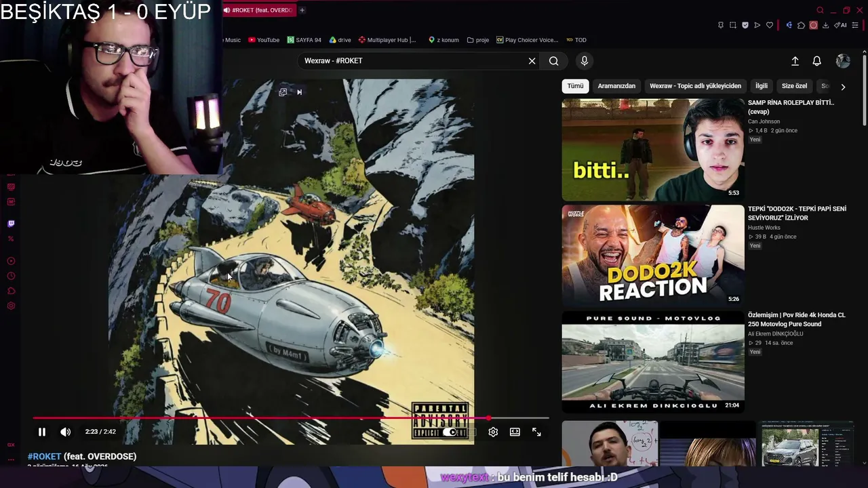This screenshot has height=488, width=868.
Task: Click the pin icon in browser toolbar
Action: [720, 25]
